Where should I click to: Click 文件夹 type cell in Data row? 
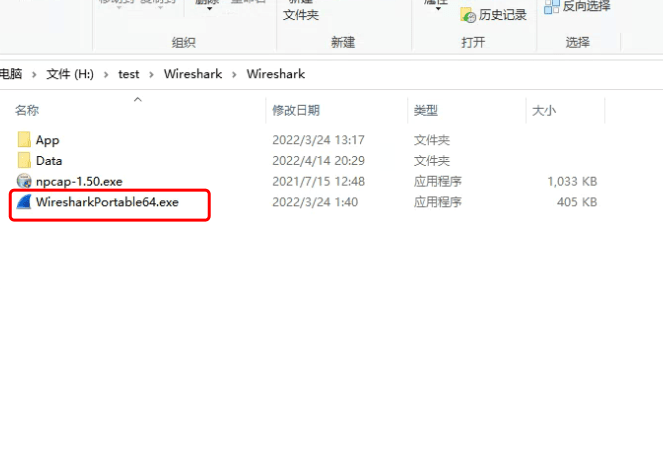(x=431, y=161)
